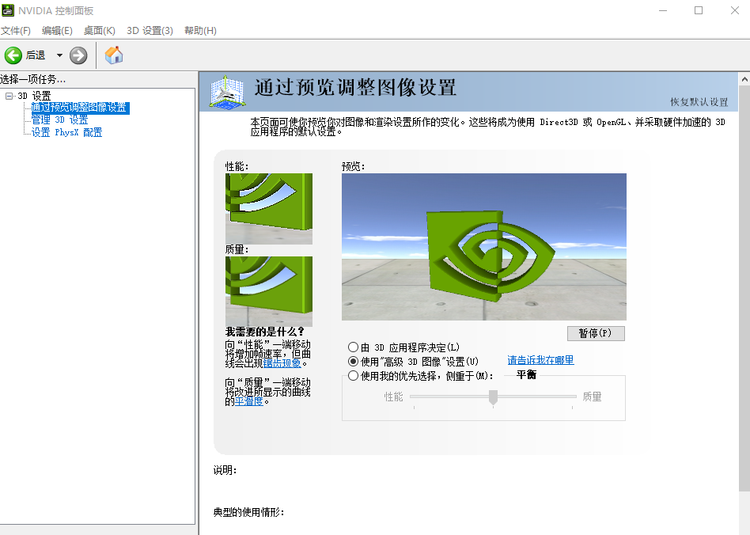Go to the Home page icon
This screenshot has height=535, width=750.
114,55
